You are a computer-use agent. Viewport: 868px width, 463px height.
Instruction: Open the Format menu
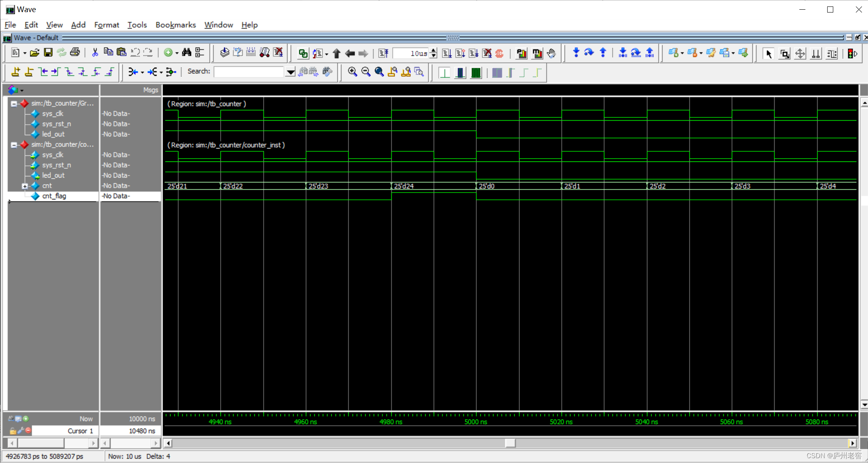pos(106,25)
